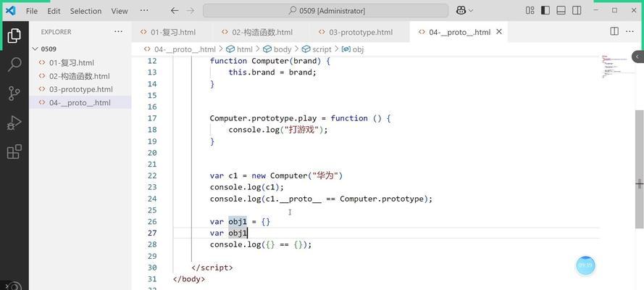644x290 pixels.
Task: Open the View menu
Action: click(120, 11)
